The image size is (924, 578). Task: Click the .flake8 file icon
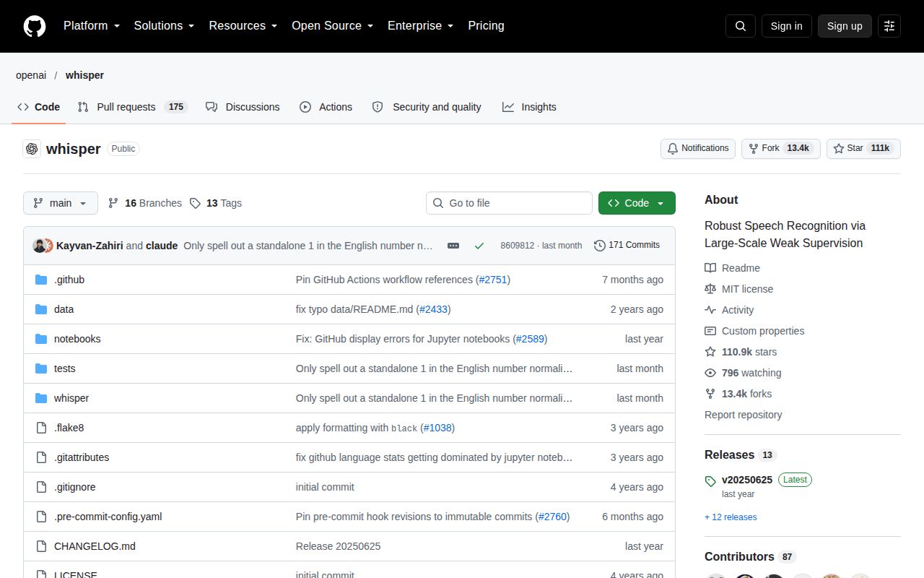[41, 428]
